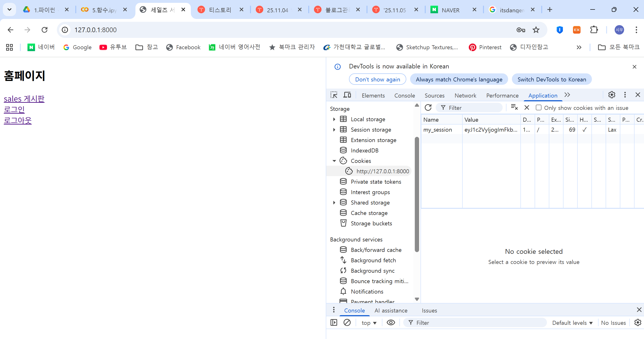Click the bookmark star in address bar
This screenshot has height=339, width=644.
536,30
